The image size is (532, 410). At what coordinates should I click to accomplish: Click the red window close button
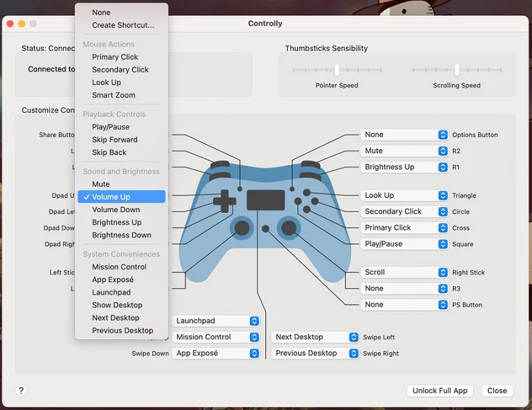click(10, 24)
